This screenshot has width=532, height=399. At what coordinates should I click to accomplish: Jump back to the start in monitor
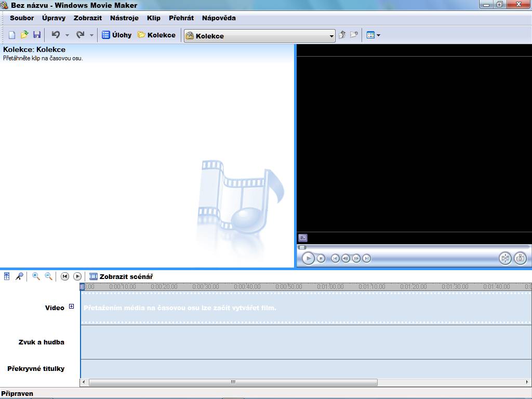tap(335, 259)
